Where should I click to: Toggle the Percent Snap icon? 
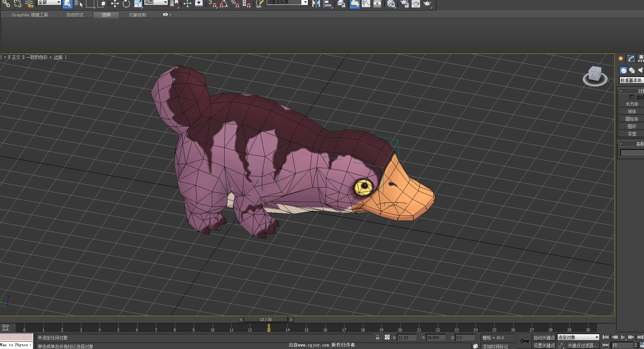[x=235, y=4]
